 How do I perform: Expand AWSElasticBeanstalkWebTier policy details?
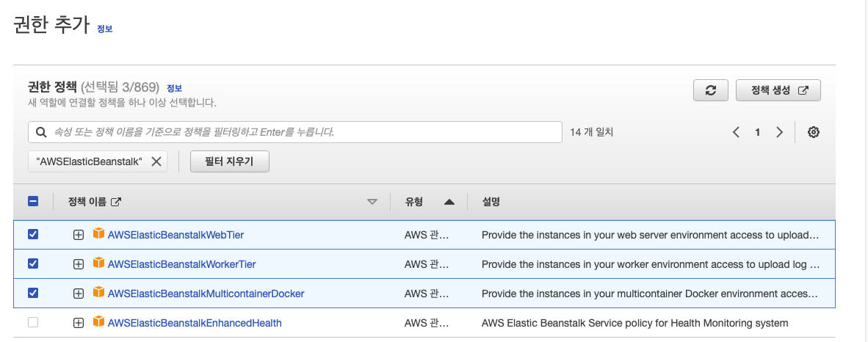79,235
